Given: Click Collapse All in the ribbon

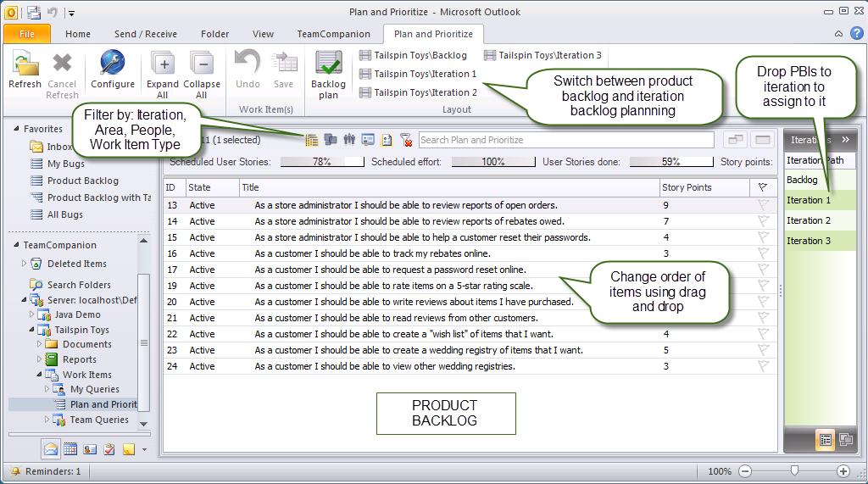Looking at the screenshot, I should 202,75.
